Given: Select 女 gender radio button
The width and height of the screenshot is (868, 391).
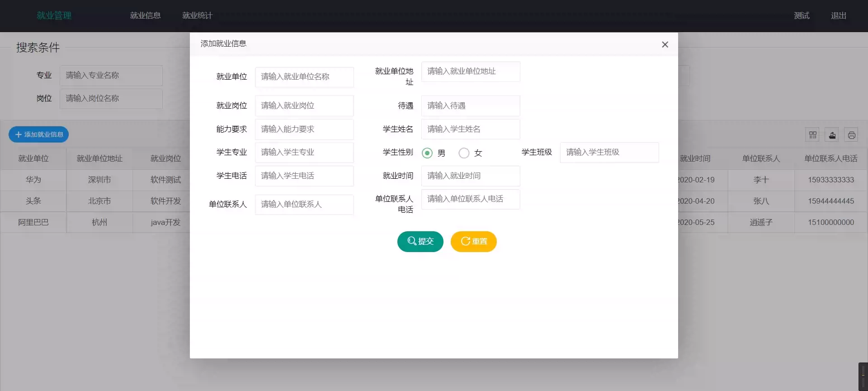Looking at the screenshot, I should 464,153.
